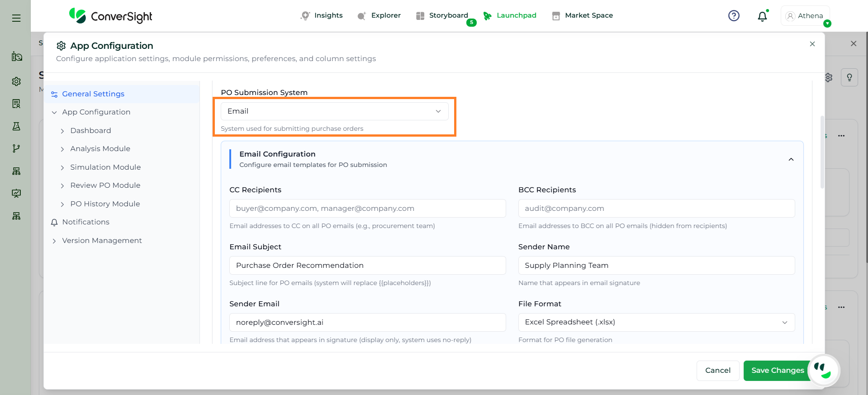Click the CC Recipients input field

[367, 209]
